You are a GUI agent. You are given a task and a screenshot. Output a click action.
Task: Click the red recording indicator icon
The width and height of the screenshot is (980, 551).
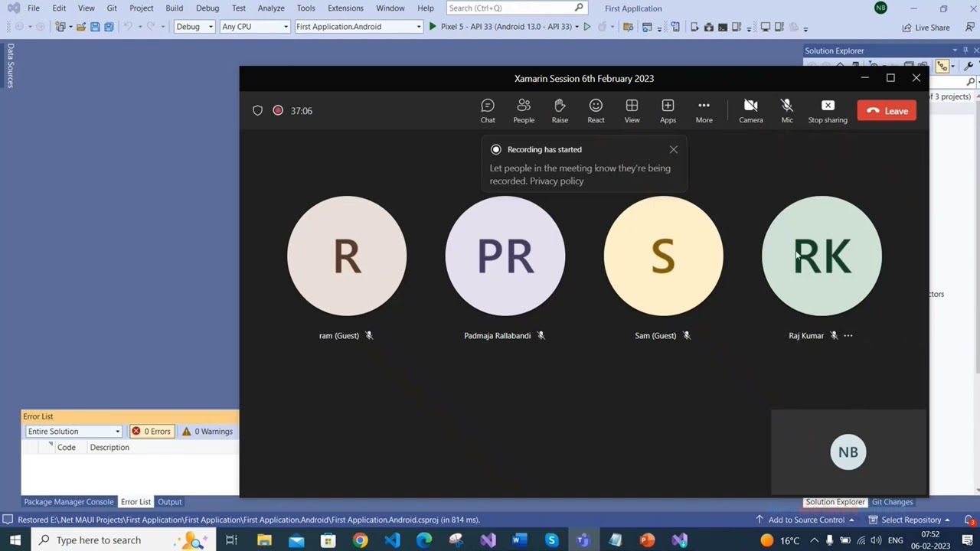coord(278,111)
